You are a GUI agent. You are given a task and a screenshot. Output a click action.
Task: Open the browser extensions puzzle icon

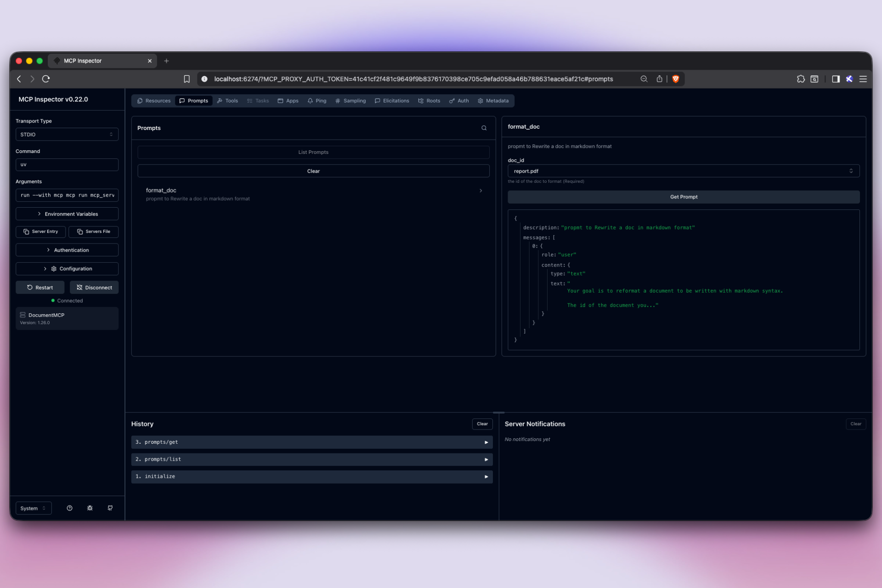pos(801,79)
